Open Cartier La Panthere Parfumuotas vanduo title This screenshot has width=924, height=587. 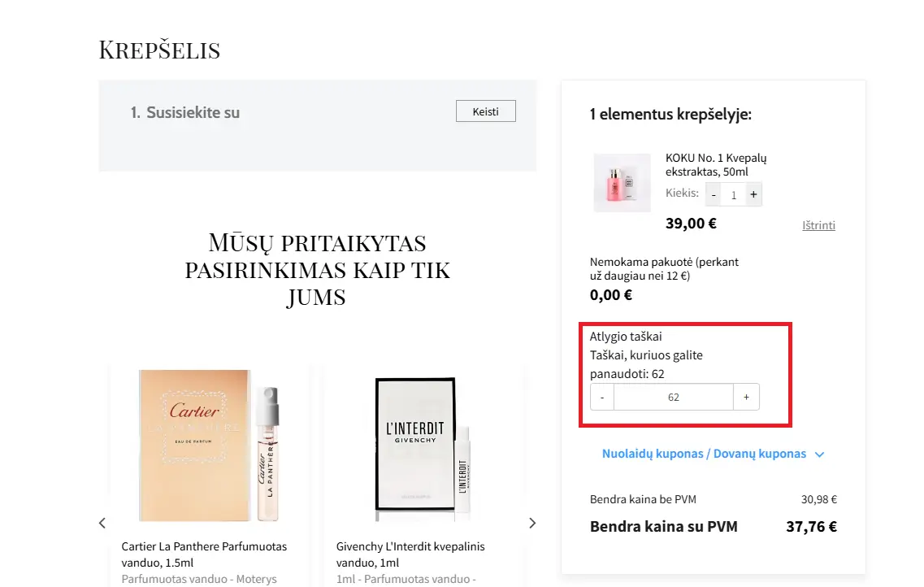204,554
